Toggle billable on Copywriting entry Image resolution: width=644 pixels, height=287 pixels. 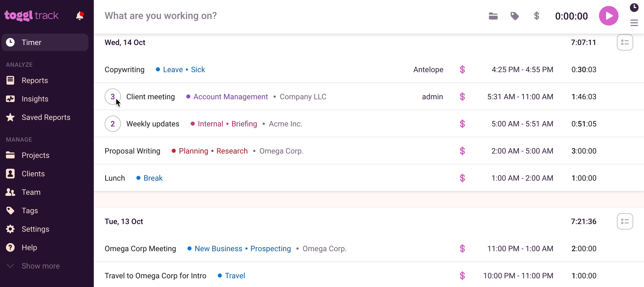click(x=462, y=70)
